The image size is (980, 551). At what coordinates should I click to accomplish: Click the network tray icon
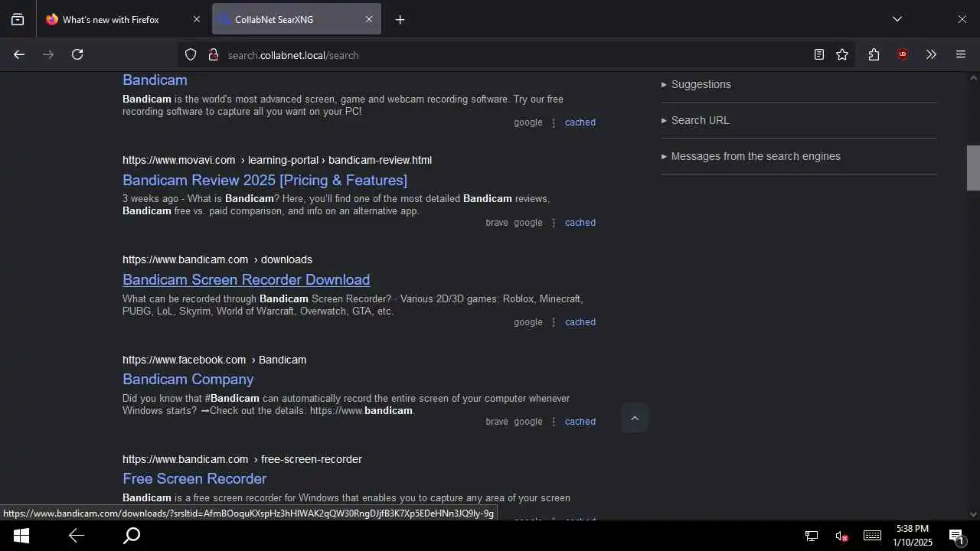(812, 536)
